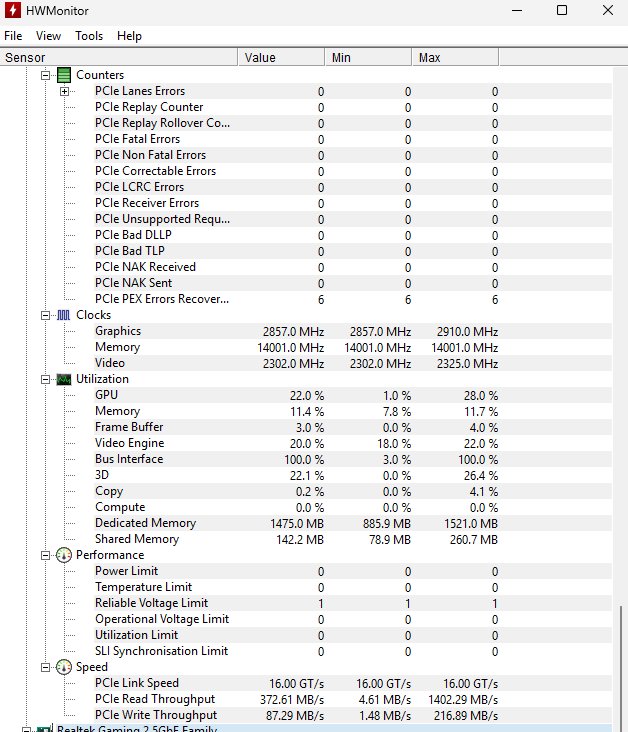Select the Counters tree item
This screenshot has height=732, width=628.
click(x=100, y=75)
